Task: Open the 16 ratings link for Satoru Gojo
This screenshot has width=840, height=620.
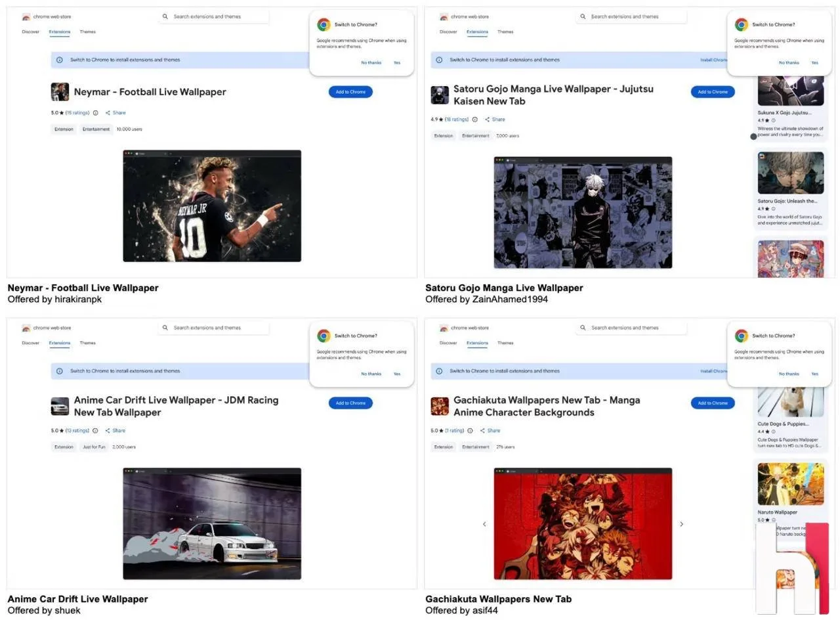Action: (x=457, y=120)
